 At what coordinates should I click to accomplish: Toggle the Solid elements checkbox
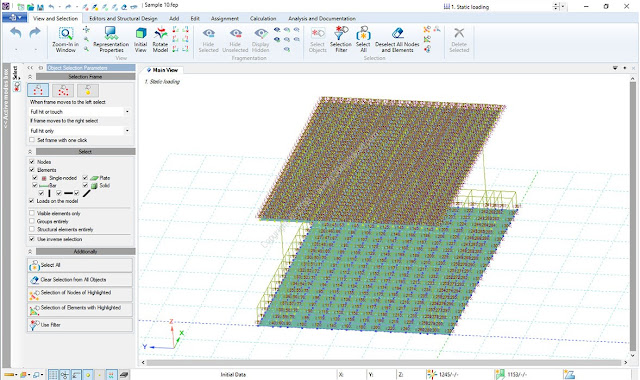85,185
